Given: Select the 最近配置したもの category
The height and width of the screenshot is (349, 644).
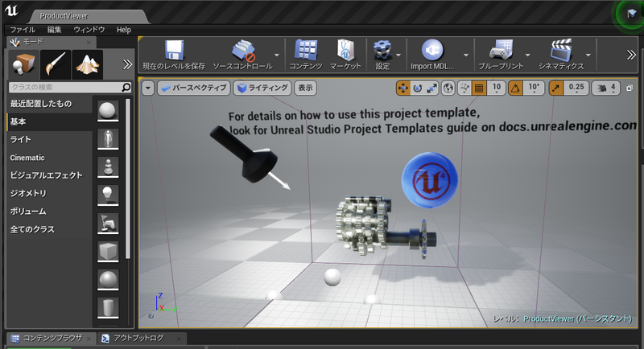Looking at the screenshot, I should coord(49,104).
